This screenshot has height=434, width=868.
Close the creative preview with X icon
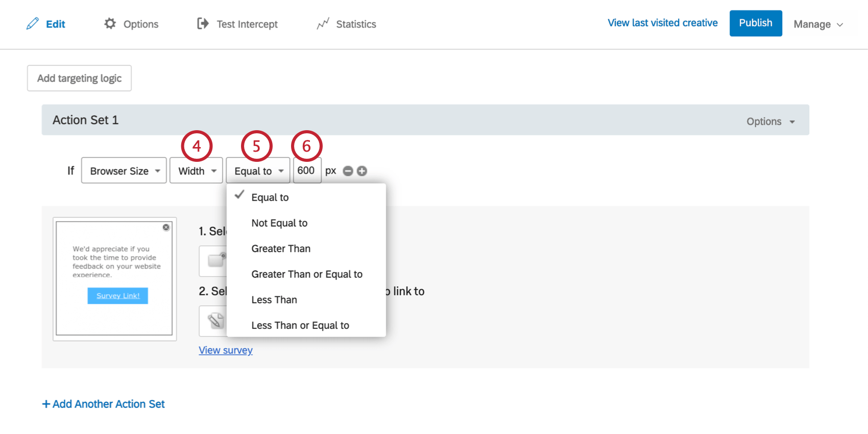click(166, 227)
